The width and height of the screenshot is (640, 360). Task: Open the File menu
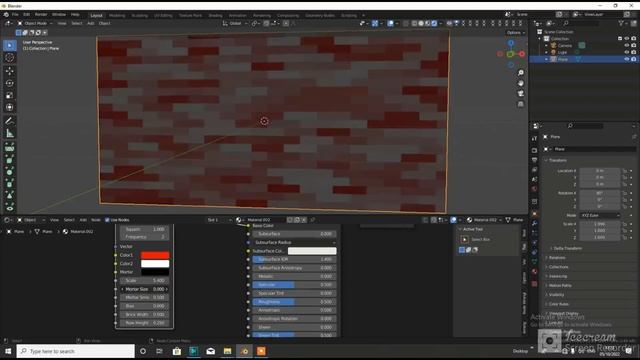[15, 14]
